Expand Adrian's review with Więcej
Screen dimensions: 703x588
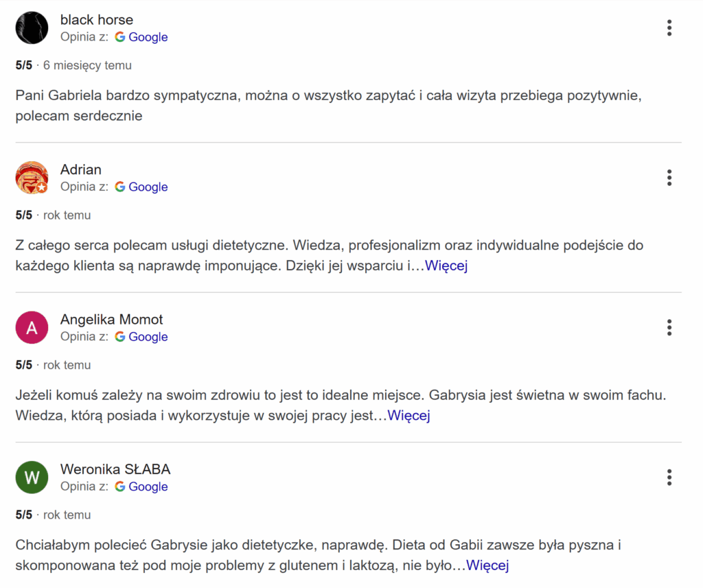coord(446,266)
